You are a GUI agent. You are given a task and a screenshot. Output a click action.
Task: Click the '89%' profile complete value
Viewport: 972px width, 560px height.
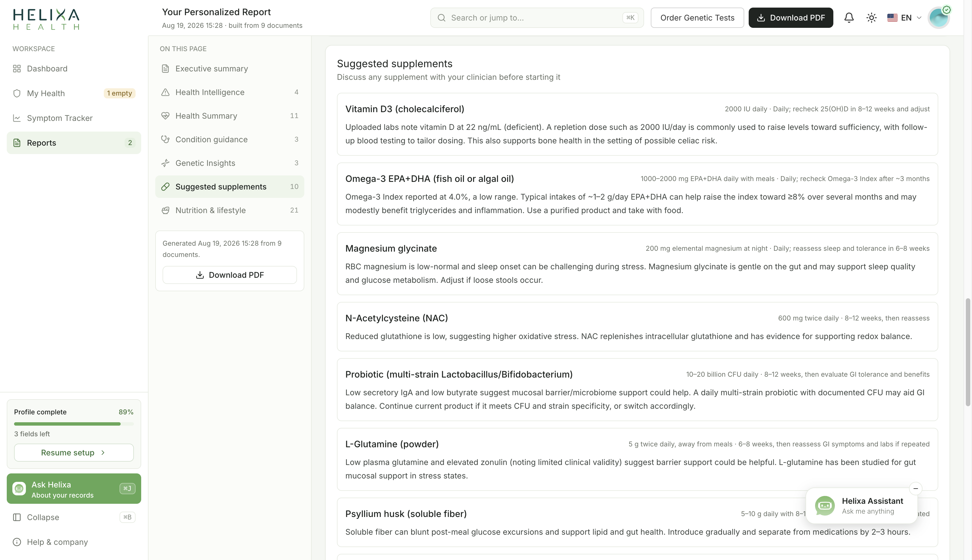pos(126,412)
